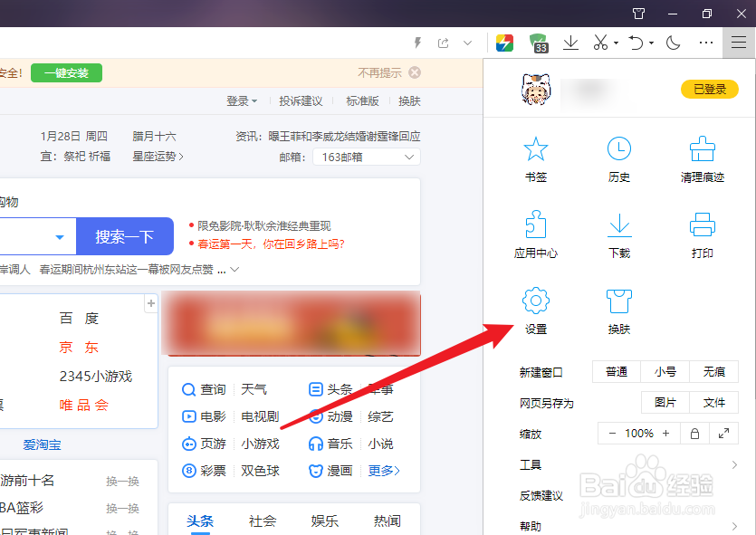This screenshot has width=756, height=535.
Task: Open the hamburger main menu button
Action: [x=738, y=43]
